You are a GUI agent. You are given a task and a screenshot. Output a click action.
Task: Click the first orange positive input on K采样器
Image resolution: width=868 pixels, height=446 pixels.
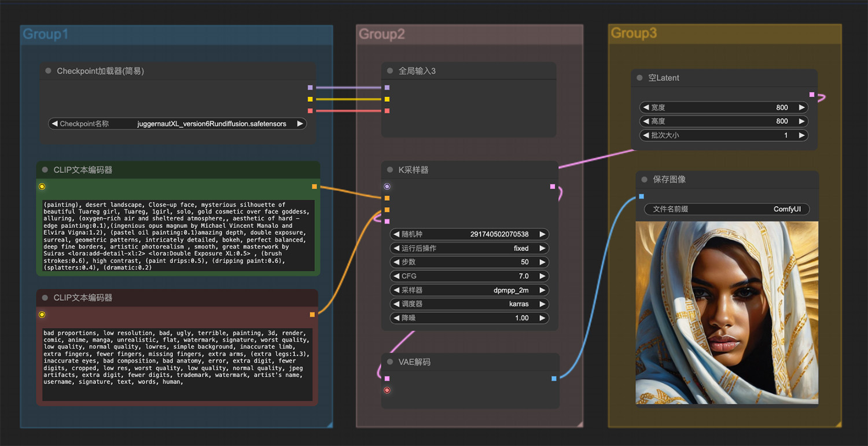(x=387, y=198)
